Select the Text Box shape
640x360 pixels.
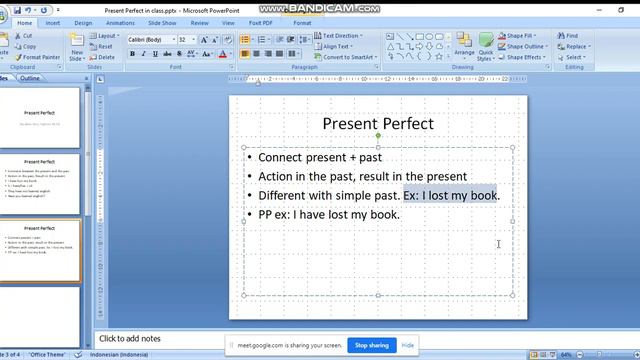coord(390,37)
